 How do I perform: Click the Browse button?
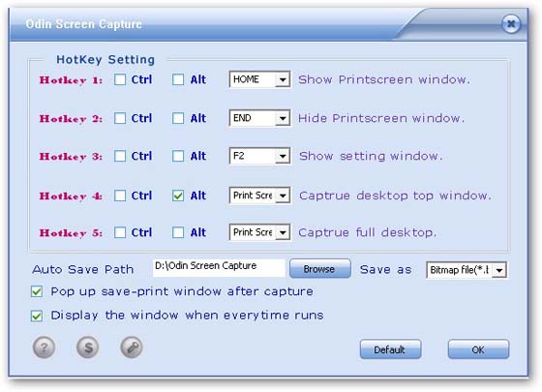coord(320,269)
